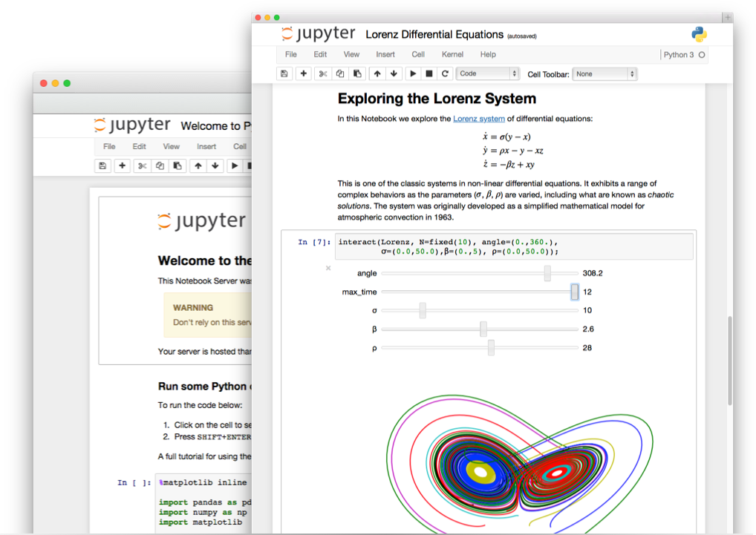Screen dimensions: 756x535
Task: Open the Insert menu
Action: pos(385,54)
